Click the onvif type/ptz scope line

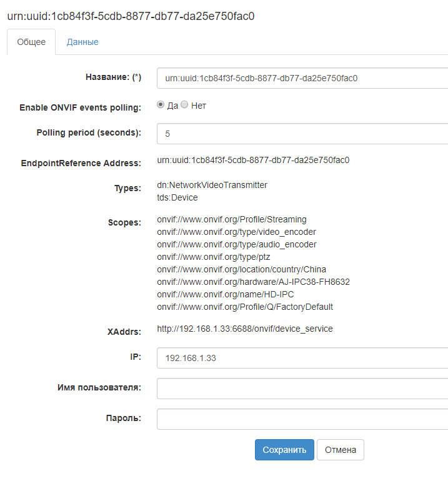pos(213,257)
